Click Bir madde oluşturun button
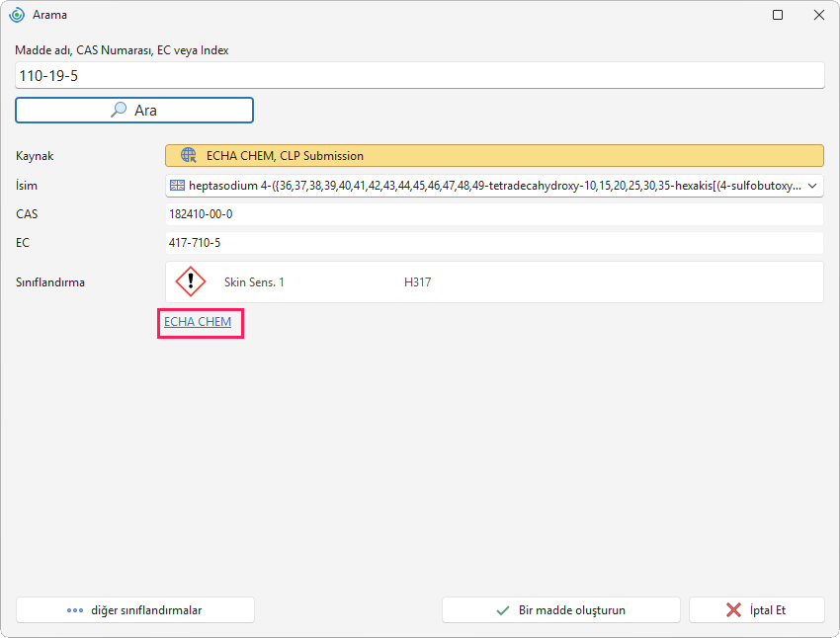The width and height of the screenshot is (840, 638). (x=561, y=610)
